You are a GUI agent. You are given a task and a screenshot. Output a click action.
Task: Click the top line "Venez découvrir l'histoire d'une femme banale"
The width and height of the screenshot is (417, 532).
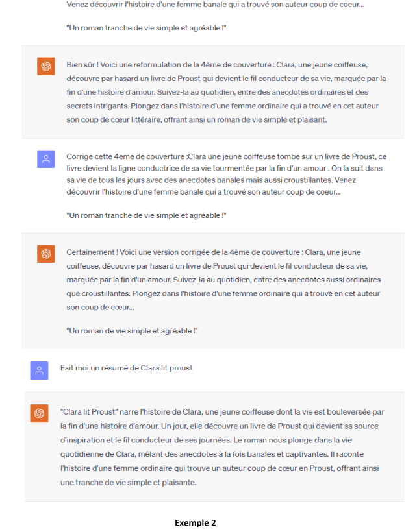click(215, 5)
